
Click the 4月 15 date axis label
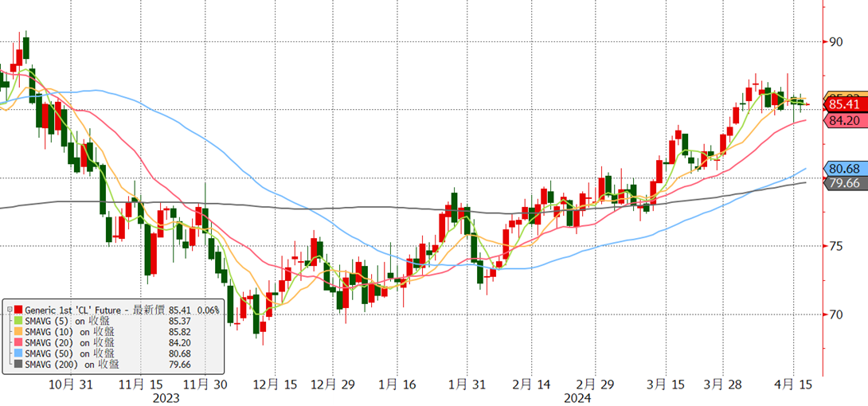(796, 384)
